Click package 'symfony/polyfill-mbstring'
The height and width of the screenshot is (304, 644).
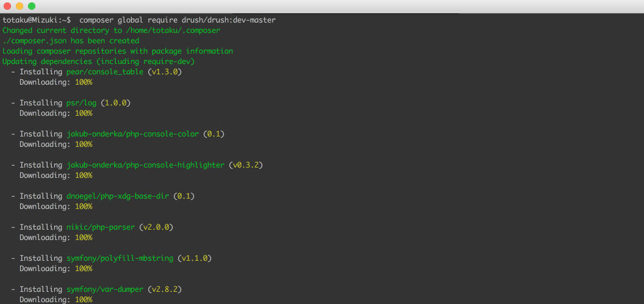120,258
